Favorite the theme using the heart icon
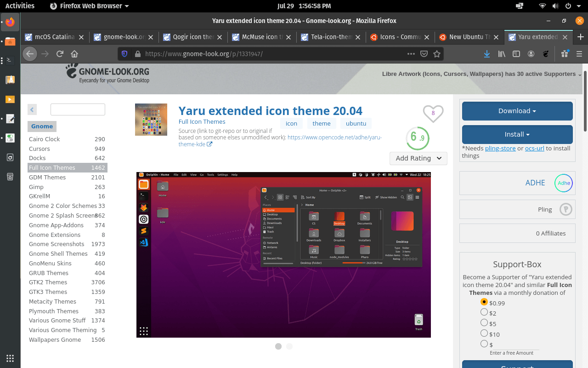Screen dimensions: 588x368 432,114
